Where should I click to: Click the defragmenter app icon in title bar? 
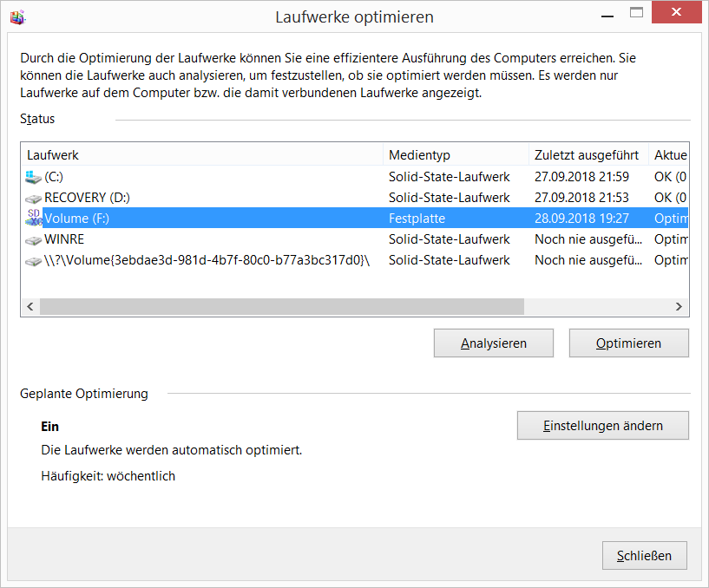click(17, 17)
